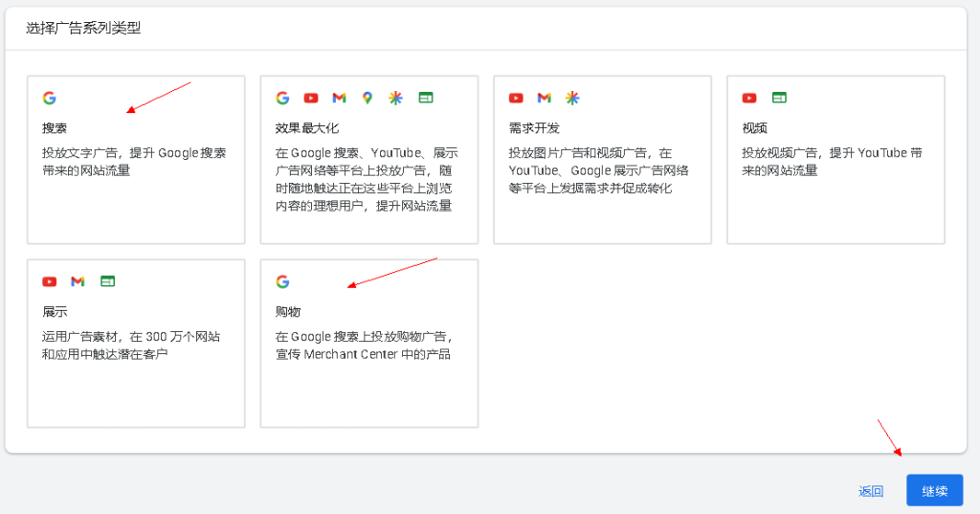Choose the 展示 campaign type title
980x514 pixels.
[x=55, y=312]
